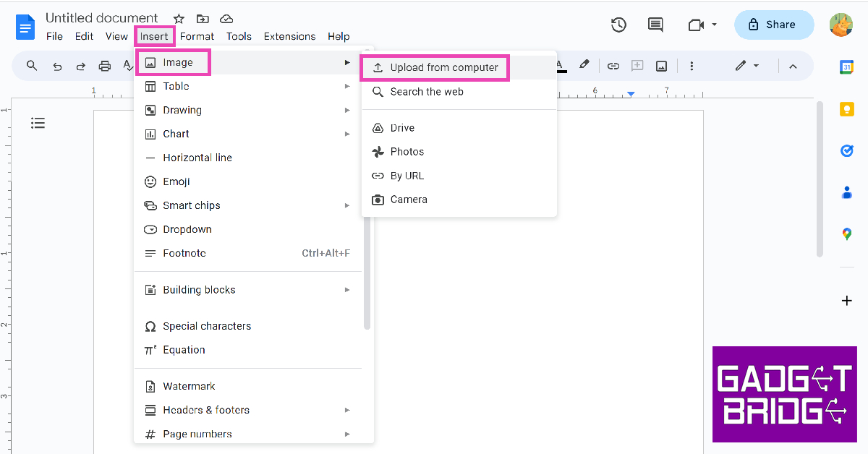Show document outline icon
868x454 pixels.
point(38,123)
